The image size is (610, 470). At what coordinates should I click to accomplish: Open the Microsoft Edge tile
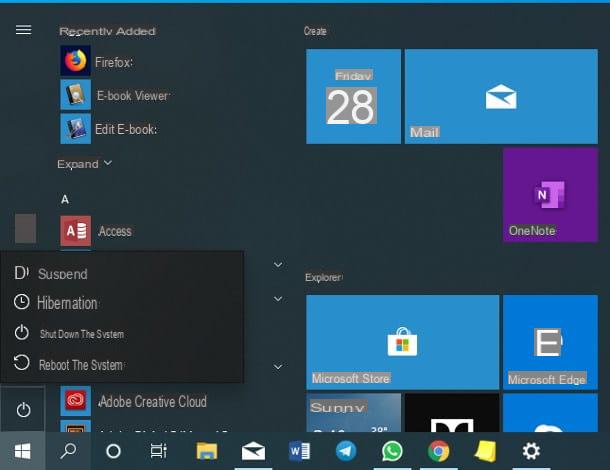[x=550, y=342]
